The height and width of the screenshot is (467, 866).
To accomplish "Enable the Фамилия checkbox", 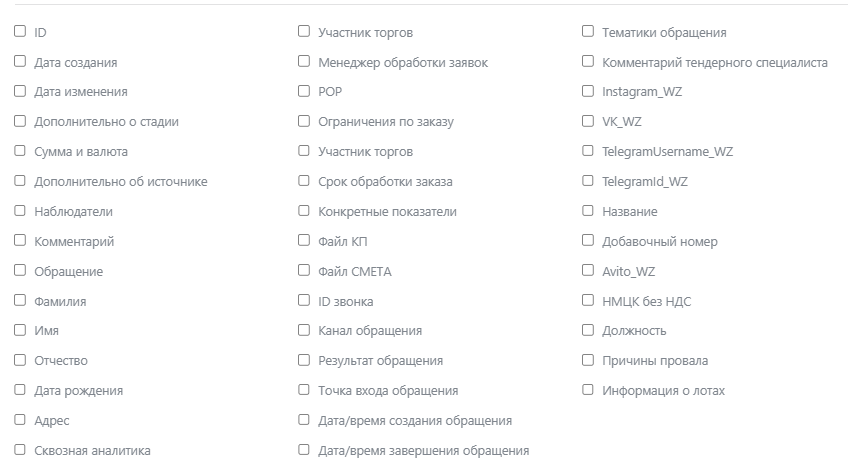I will point(20,300).
